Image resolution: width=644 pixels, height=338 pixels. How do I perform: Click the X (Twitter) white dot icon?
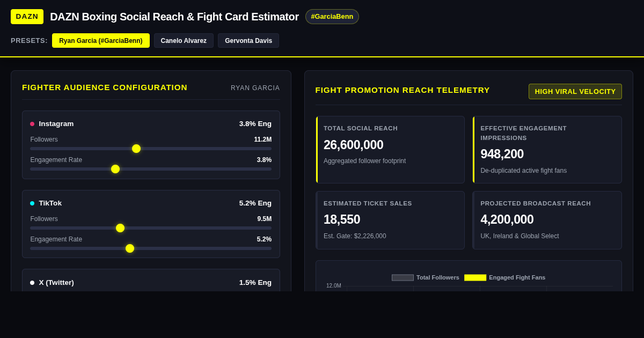point(32,283)
